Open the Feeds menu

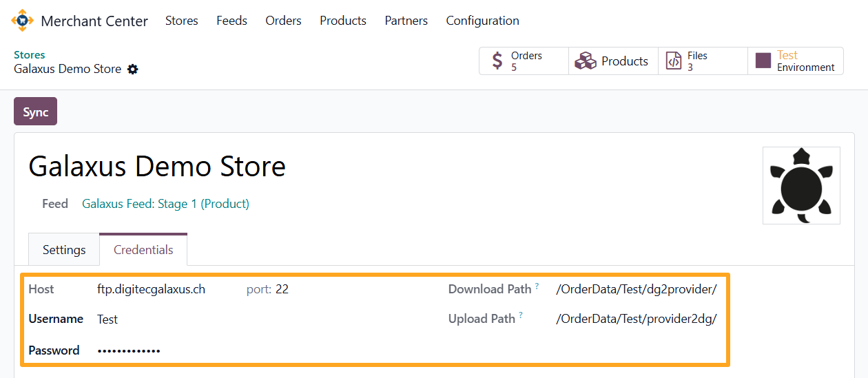point(231,21)
